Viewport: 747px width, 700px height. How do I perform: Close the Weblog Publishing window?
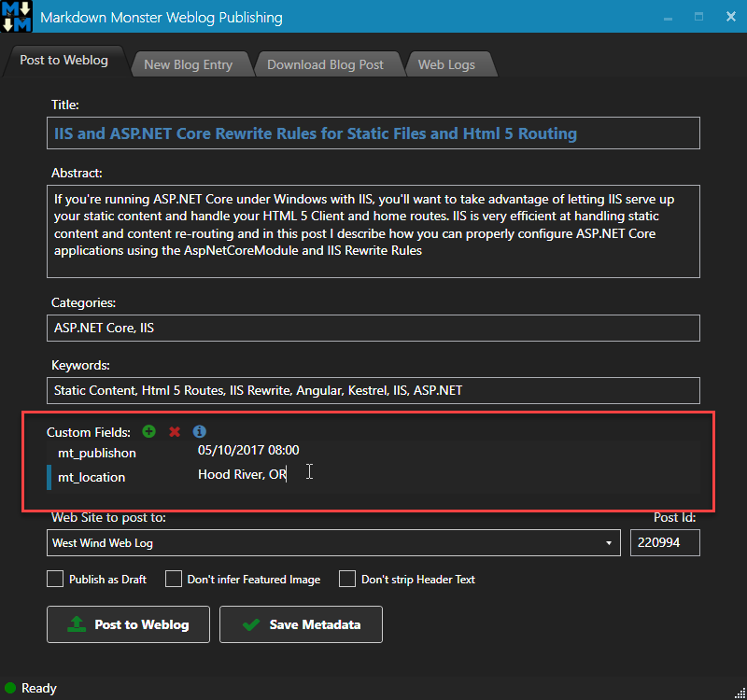pyautogui.click(x=731, y=17)
